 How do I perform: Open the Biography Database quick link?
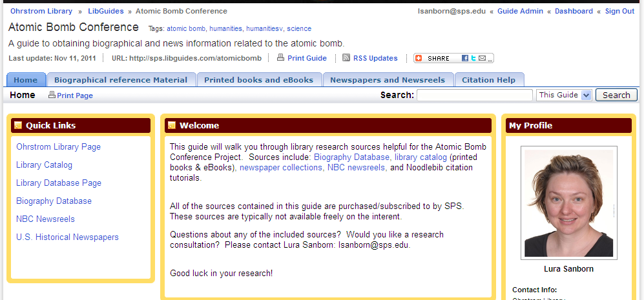pyautogui.click(x=54, y=201)
